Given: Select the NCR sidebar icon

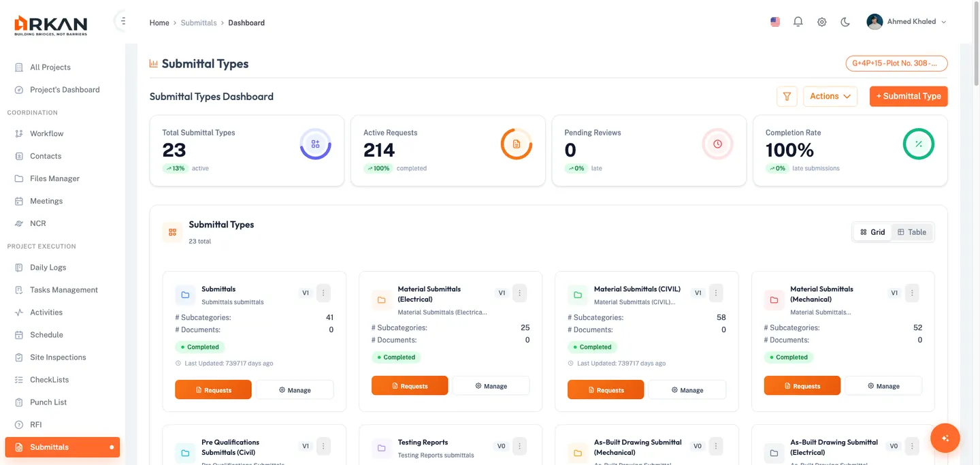Looking at the screenshot, I should point(20,223).
